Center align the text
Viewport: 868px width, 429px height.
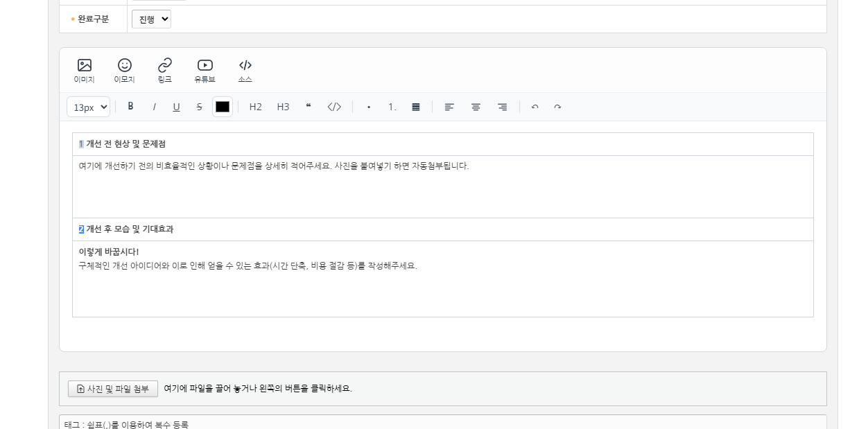(x=476, y=107)
